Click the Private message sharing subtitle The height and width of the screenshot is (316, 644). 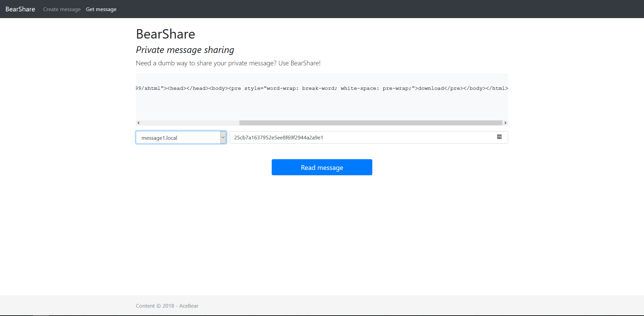(x=185, y=50)
